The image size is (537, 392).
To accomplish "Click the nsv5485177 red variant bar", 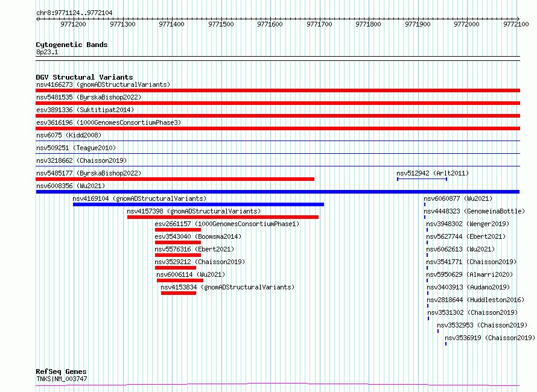I will tap(175, 179).
